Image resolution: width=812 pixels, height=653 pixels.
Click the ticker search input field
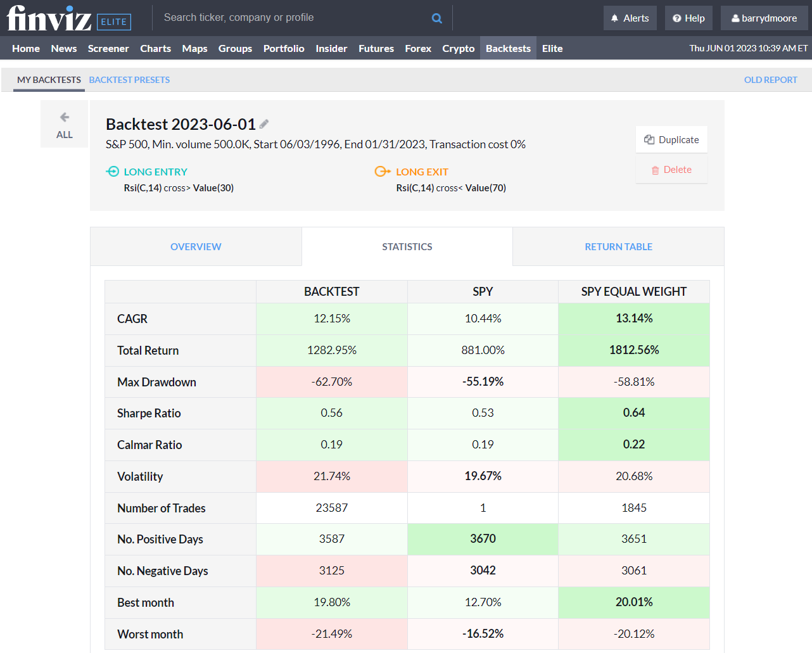click(x=285, y=17)
